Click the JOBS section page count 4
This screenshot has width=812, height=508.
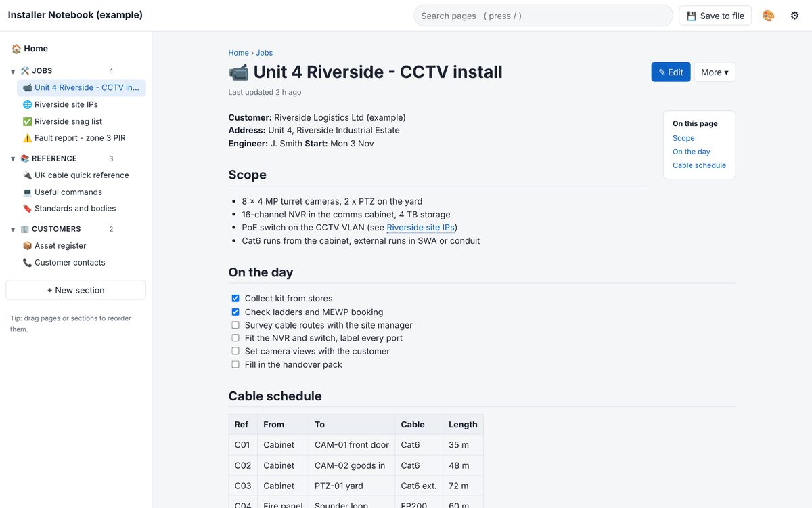coord(111,71)
